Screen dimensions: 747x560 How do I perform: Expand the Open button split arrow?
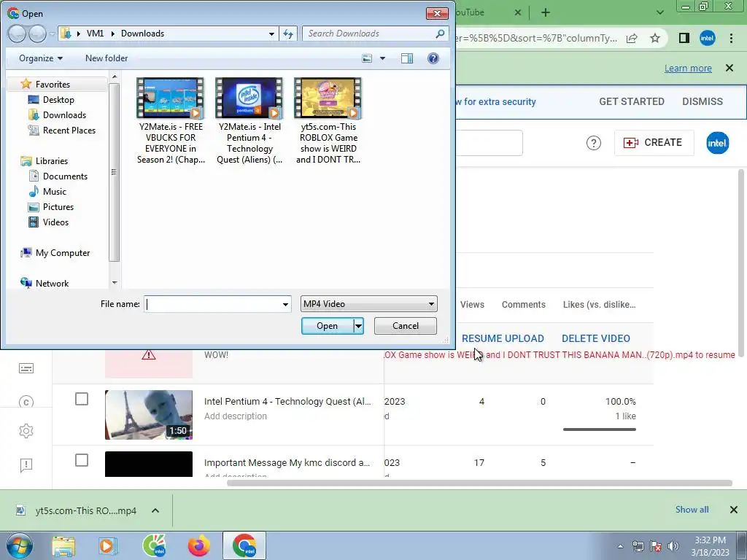click(x=358, y=326)
